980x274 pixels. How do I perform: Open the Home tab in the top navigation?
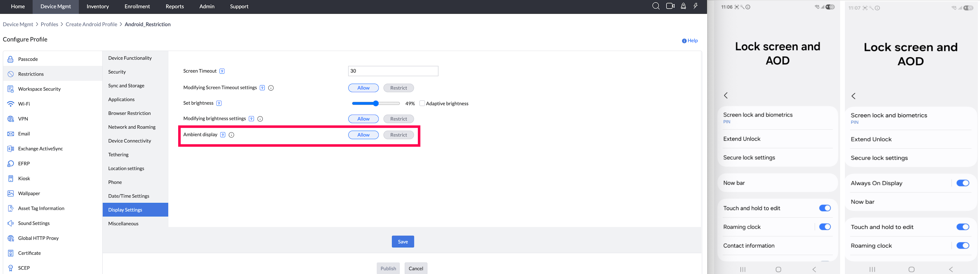click(x=18, y=7)
